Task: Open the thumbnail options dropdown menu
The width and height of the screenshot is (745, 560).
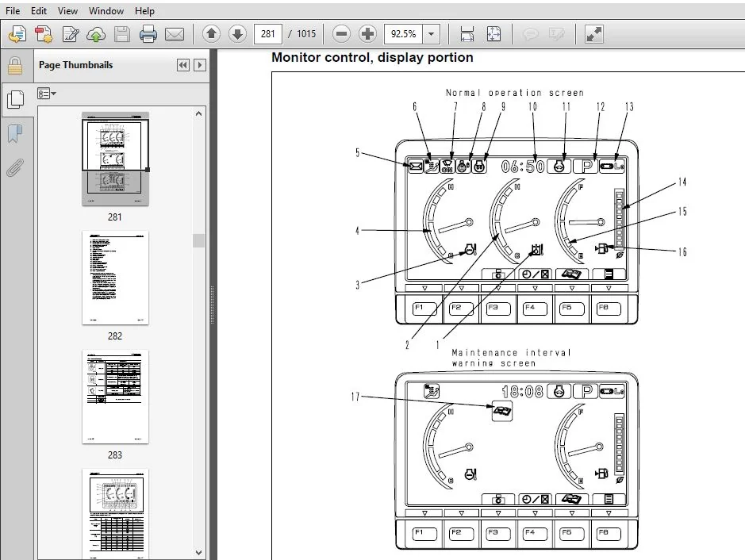Action: pos(47,94)
